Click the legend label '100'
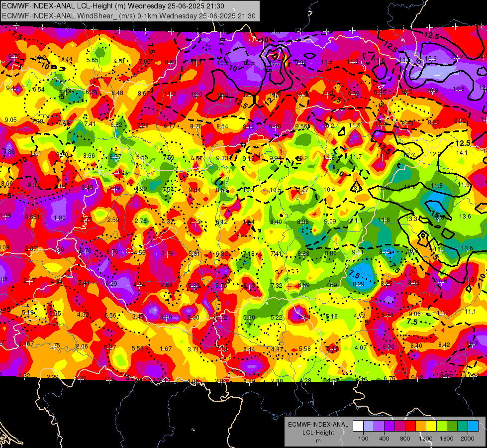This screenshot has width=487, height=448. click(x=363, y=439)
